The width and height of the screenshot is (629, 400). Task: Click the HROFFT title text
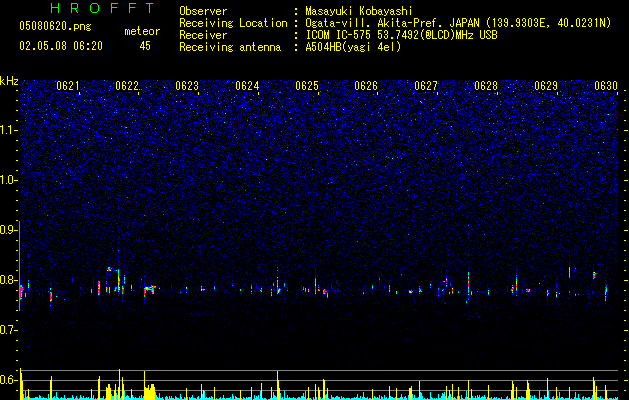tap(103, 8)
